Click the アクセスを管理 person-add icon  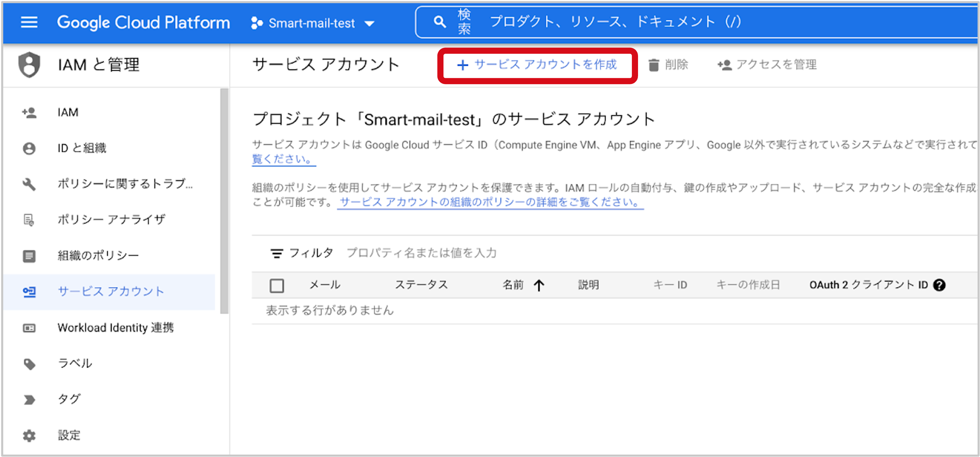[725, 65]
